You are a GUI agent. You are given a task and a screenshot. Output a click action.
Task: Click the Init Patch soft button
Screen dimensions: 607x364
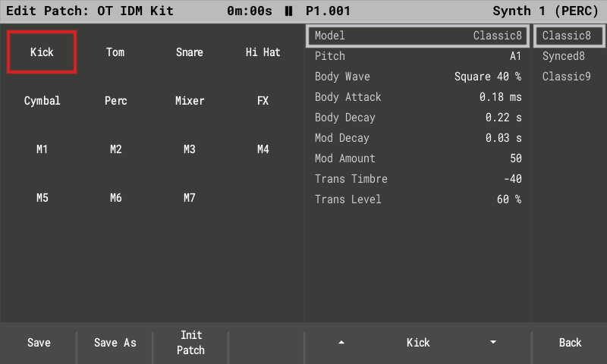190,343
